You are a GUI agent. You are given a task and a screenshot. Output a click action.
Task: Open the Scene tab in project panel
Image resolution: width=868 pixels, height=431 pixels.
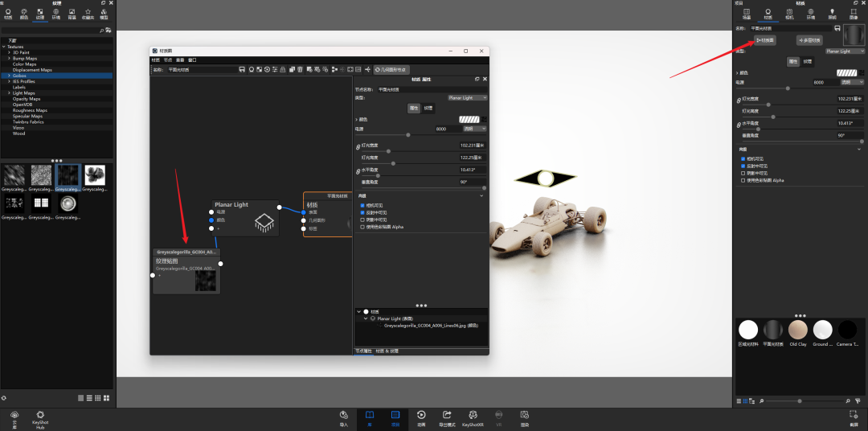746,14
